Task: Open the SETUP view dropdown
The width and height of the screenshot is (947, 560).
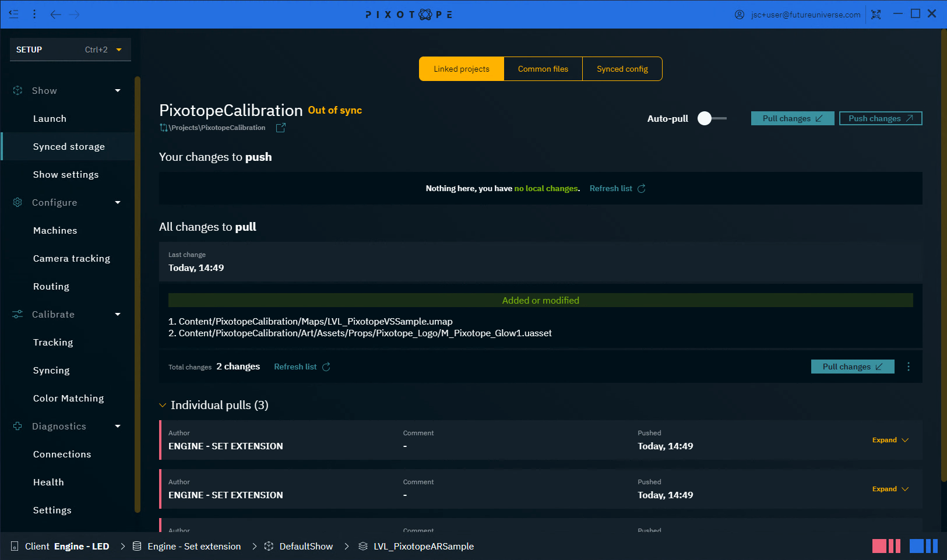Action: coord(71,50)
